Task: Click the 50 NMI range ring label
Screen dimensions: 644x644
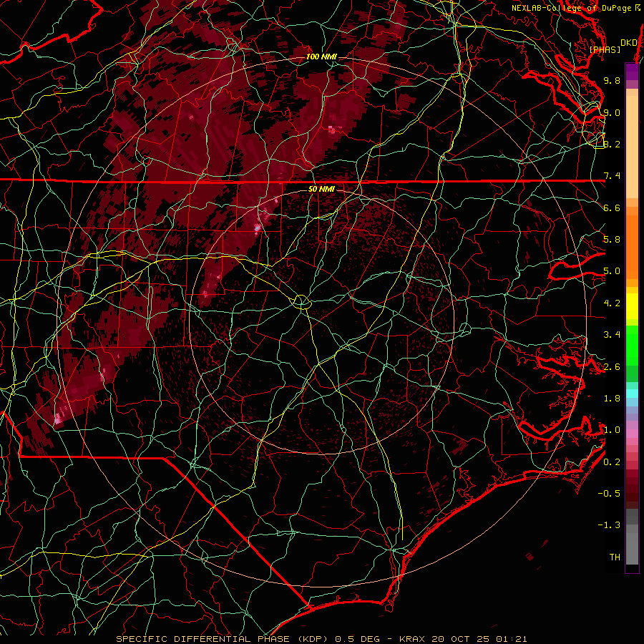Action: point(321,189)
